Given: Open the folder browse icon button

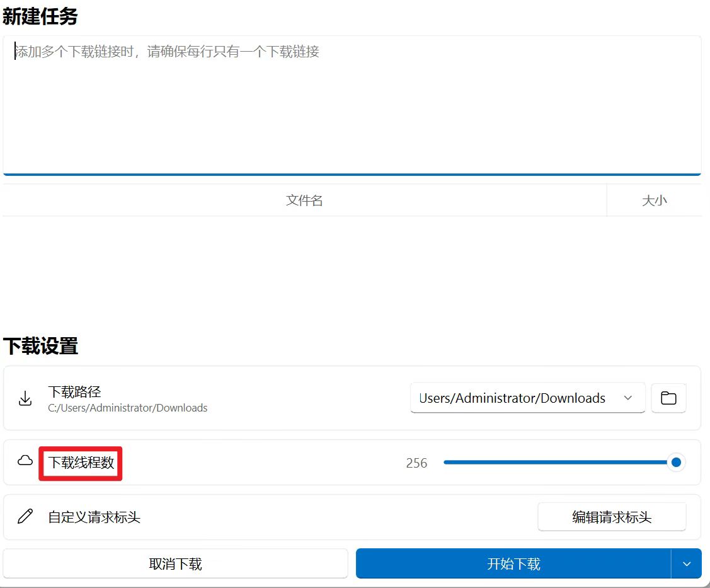Looking at the screenshot, I should pos(668,398).
